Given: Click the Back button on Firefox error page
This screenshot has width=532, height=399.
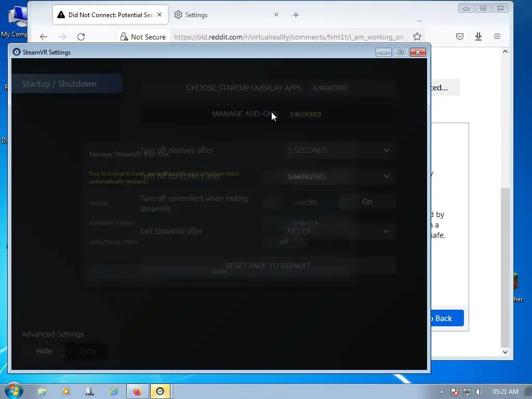Looking at the screenshot, I should click(x=447, y=318).
